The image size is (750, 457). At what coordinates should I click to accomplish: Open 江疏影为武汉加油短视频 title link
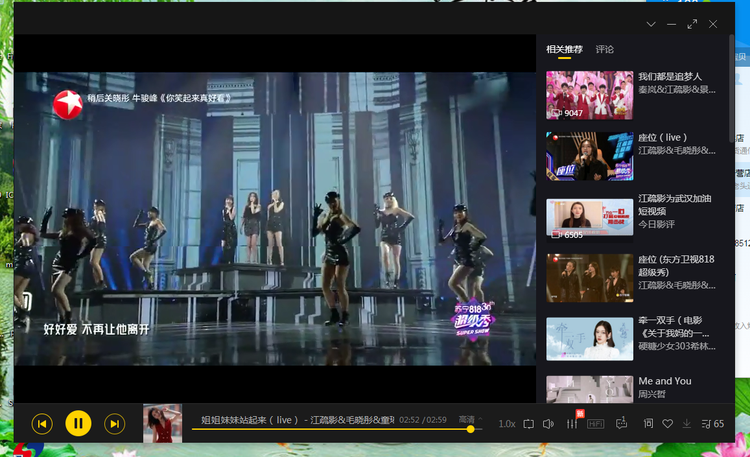click(675, 205)
